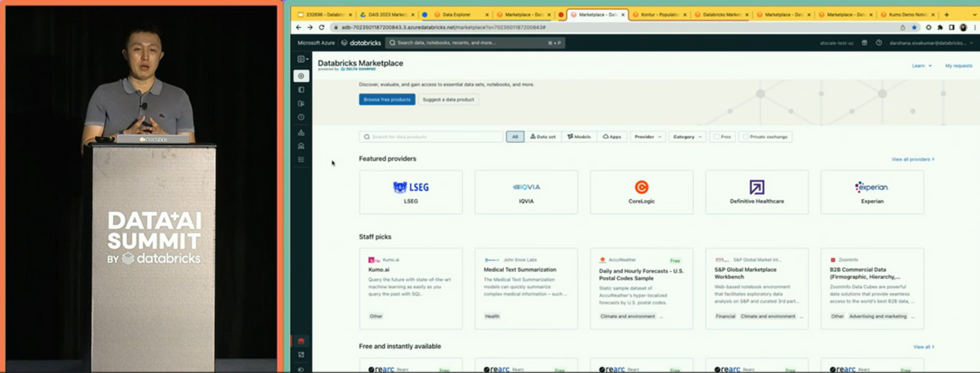Open the browser extensions puzzle icon
The width and height of the screenshot is (980, 373).
click(x=939, y=27)
